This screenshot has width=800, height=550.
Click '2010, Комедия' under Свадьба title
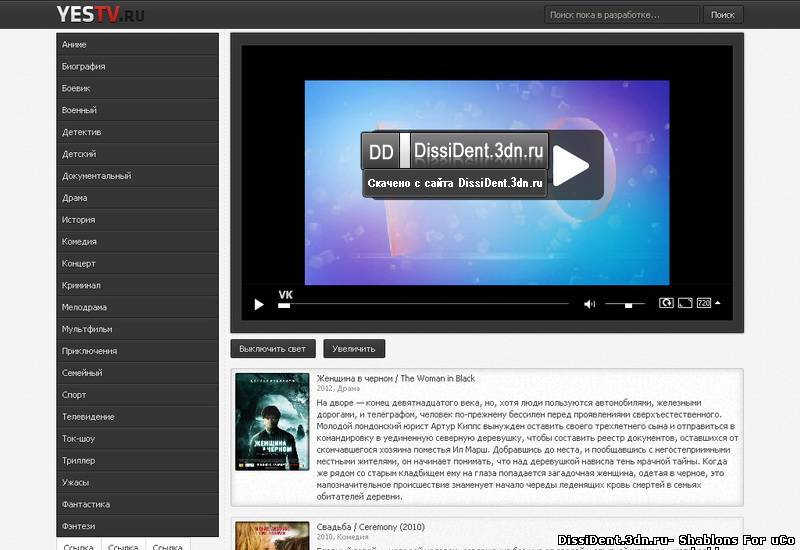pos(342,537)
